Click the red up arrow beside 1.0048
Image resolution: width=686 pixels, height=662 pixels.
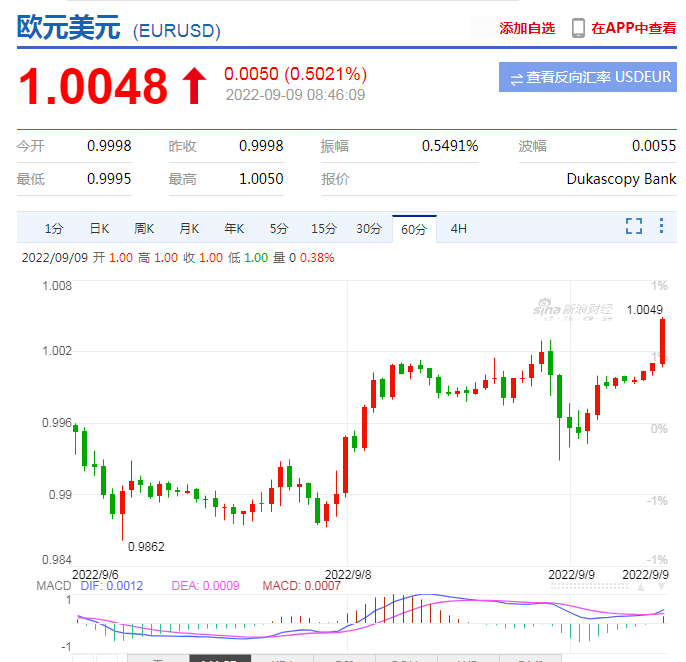point(194,86)
